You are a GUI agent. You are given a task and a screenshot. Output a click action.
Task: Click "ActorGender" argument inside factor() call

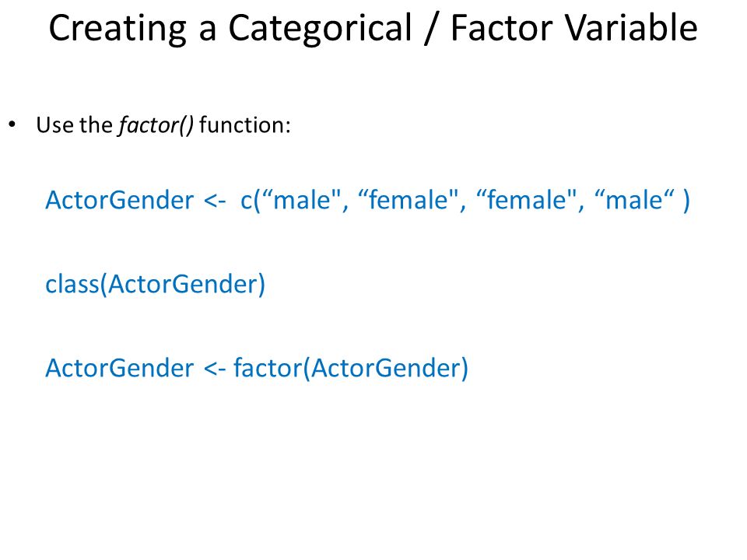tap(386, 368)
